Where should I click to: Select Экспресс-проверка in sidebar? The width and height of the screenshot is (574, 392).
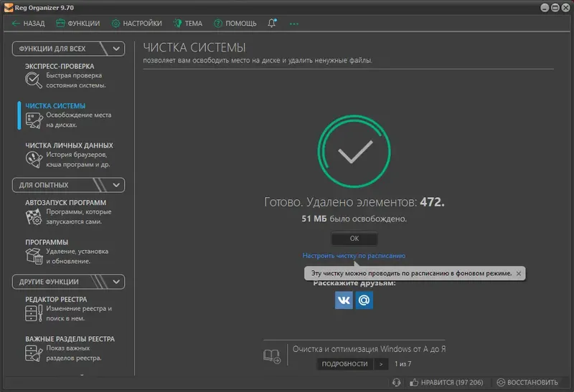point(60,66)
